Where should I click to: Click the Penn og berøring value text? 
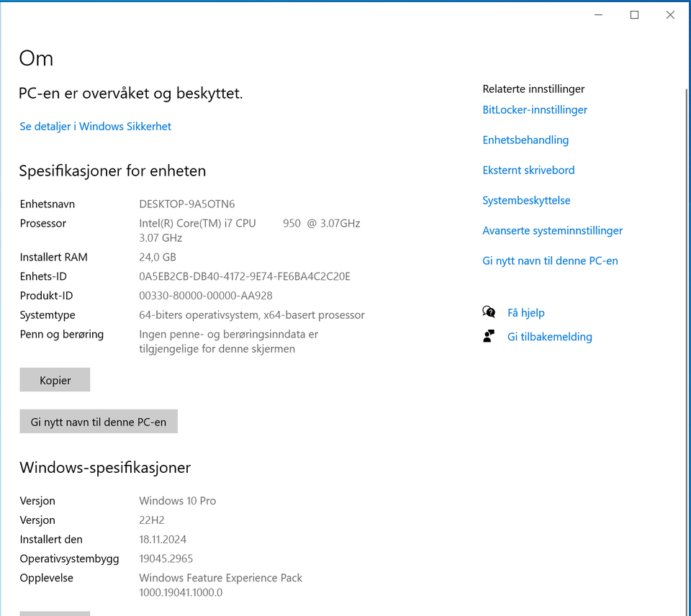click(x=228, y=342)
